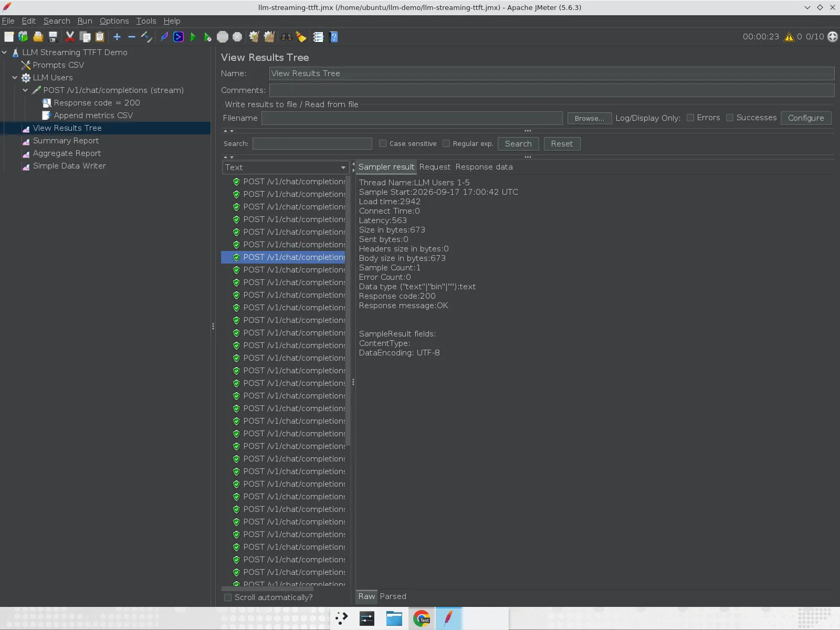Collapse the LLM Streaming TTFT Demo node
840x630 pixels.
pos(5,52)
